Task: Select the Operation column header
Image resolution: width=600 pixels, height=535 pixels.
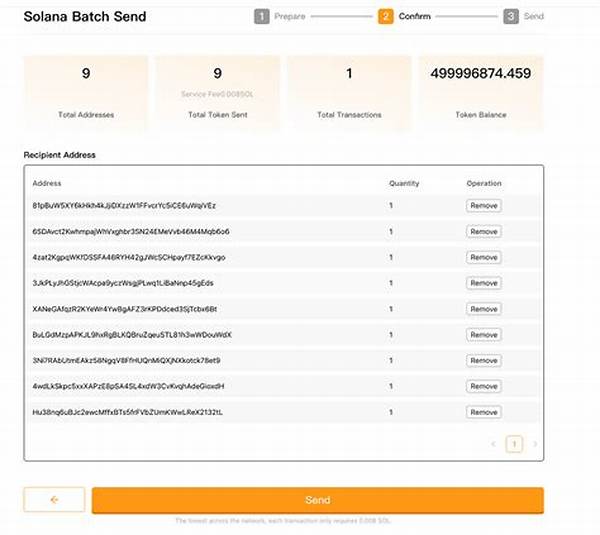Action: pos(484,183)
